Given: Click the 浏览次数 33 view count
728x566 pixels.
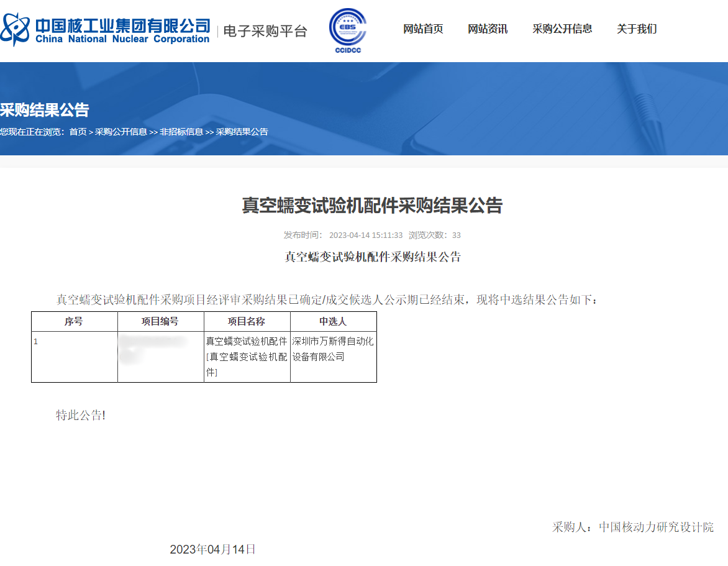Looking at the screenshot, I should coord(435,235).
